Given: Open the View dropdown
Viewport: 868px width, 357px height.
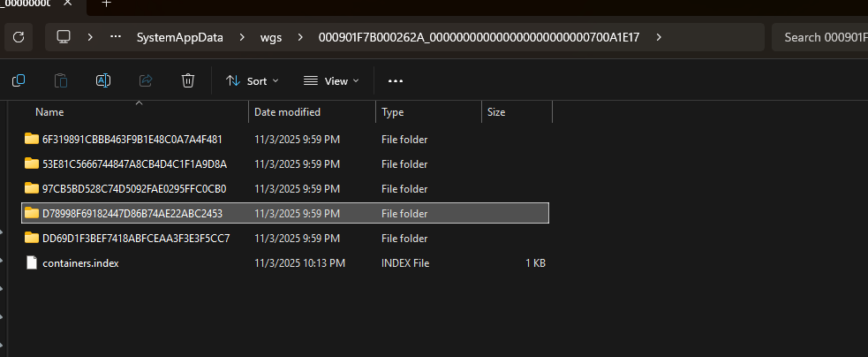Looking at the screenshot, I should 331,80.
